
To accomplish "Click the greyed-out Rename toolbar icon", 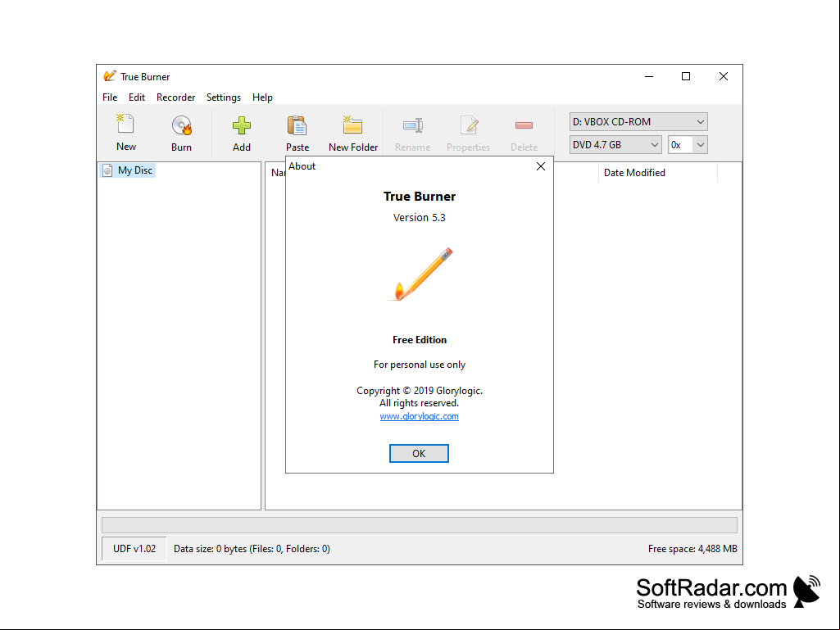I will tap(412, 126).
